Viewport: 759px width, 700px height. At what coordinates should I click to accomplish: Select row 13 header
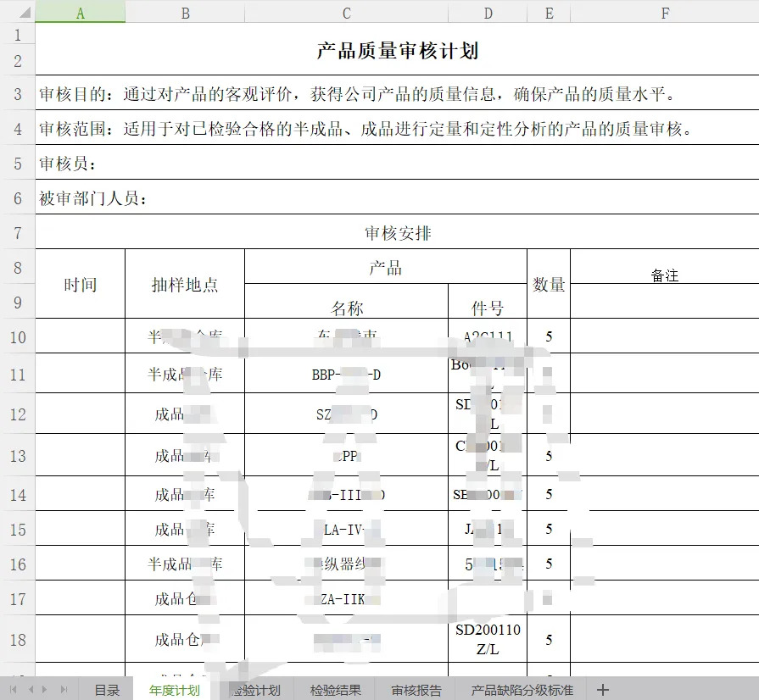(x=18, y=455)
